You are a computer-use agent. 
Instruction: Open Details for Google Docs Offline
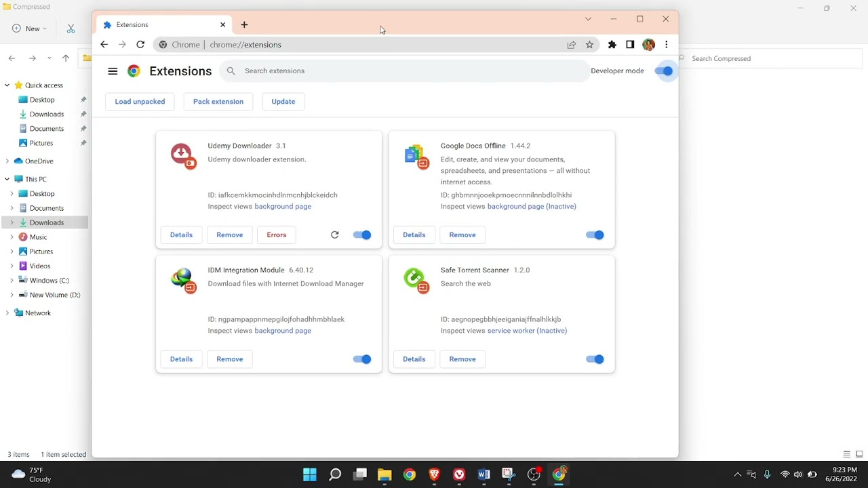click(414, 235)
